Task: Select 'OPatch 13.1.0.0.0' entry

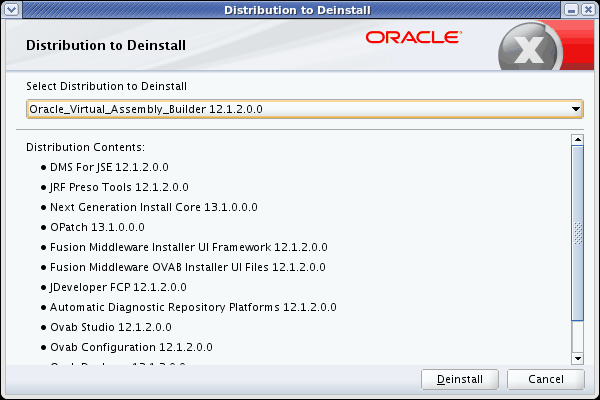Action: pyautogui.click(x=97, y=227)
